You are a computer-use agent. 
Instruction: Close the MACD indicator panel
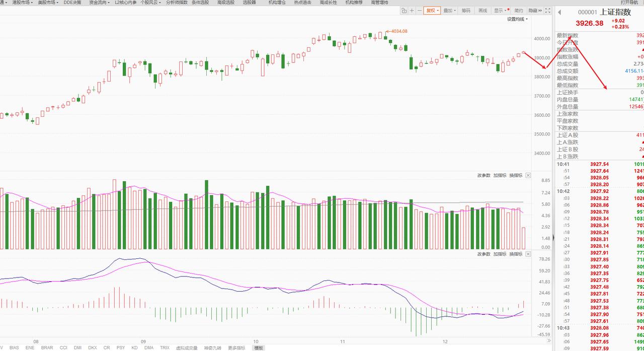(528, 254)
